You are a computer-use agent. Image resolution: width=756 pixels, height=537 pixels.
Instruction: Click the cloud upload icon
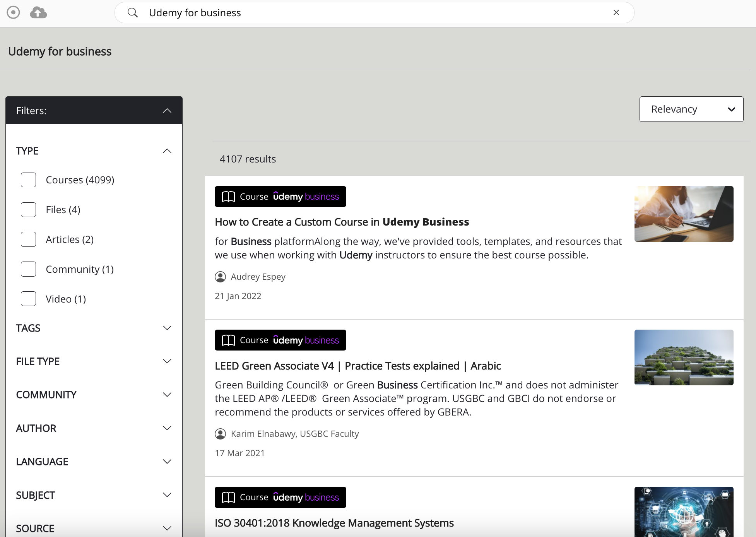click(38, 12)
